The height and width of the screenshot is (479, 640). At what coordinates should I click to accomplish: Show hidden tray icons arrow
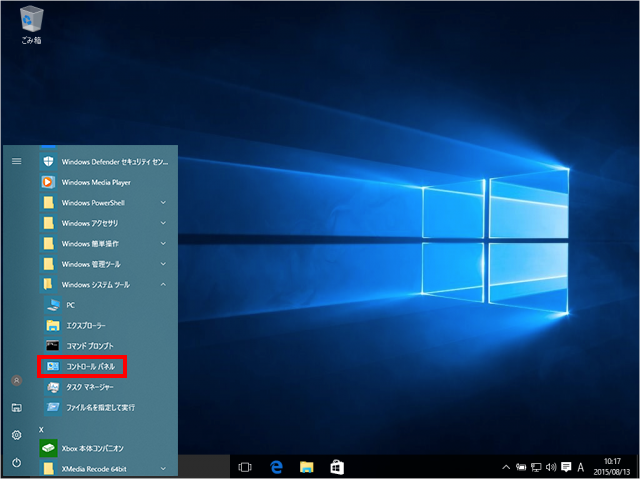pos(506,467)
